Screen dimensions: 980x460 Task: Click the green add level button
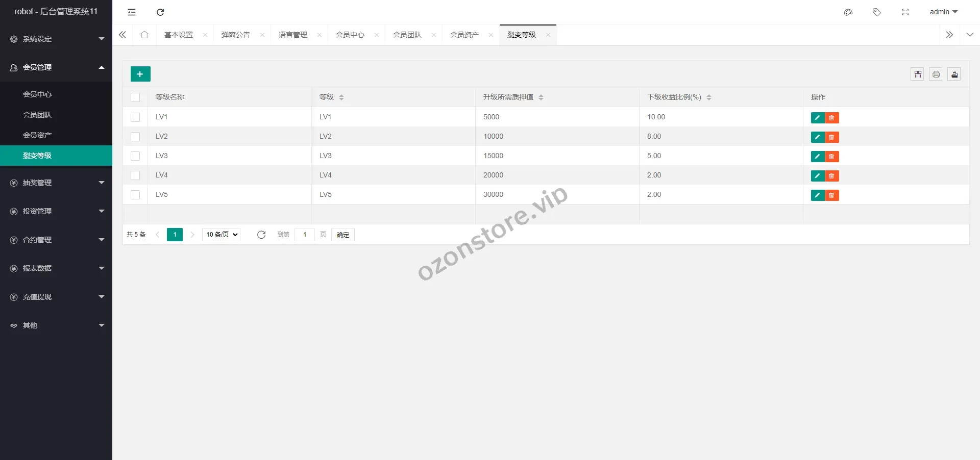coord(140,74)
